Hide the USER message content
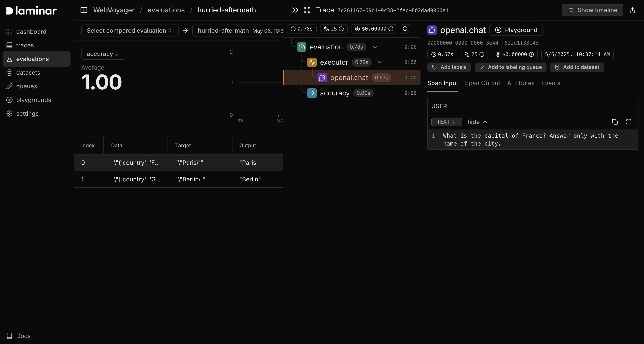The image size is (644, 344). point(477,122)
